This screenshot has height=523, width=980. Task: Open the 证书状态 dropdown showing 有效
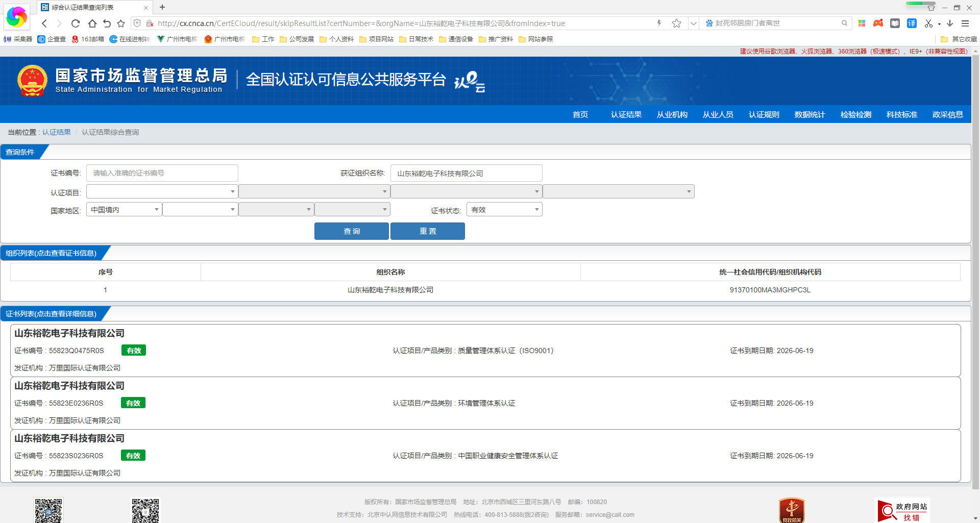(504, 209)
